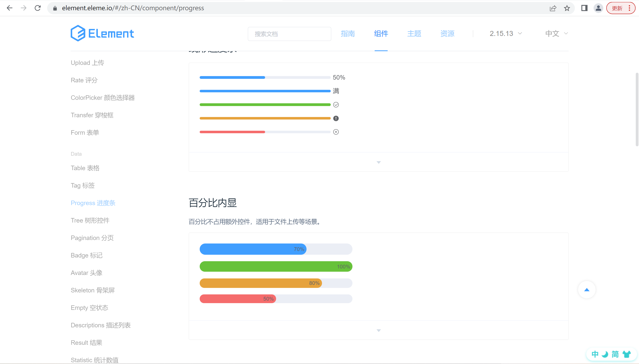Click the back-to-top arrow button
Viewport: 639px width, 364px height.
(x=587, y=290)
